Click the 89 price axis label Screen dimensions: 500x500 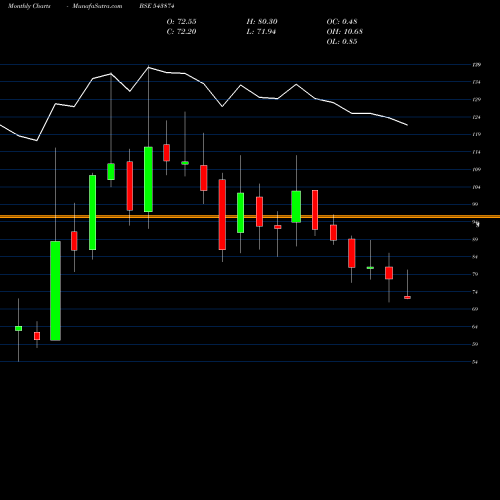(475, 240)
